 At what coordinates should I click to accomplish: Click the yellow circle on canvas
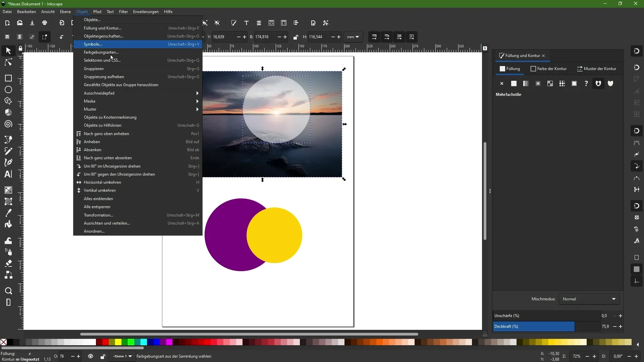click(274, 235)
